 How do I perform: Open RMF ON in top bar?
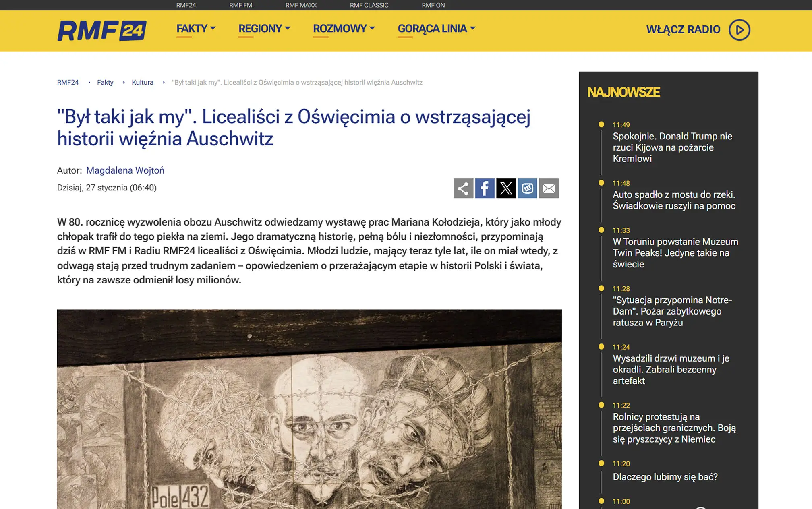click(x=433, y=5)
